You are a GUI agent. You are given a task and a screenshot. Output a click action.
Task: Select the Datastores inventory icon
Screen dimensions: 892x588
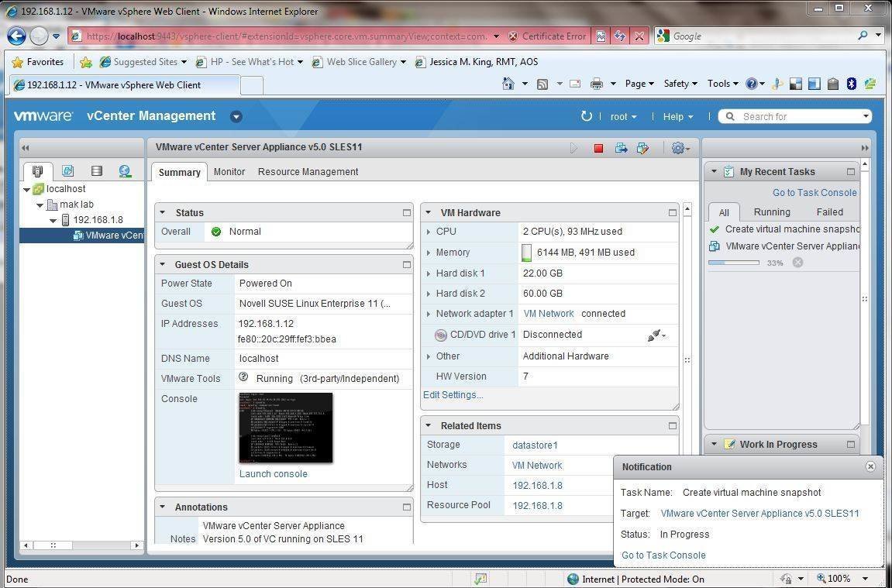click(x=97, y=170)
